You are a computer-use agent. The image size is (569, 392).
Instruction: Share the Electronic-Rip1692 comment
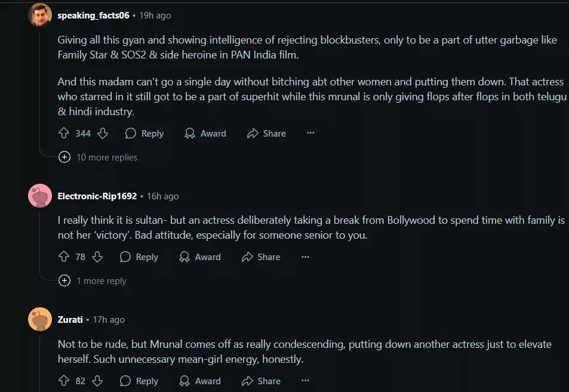coord(261,257)
